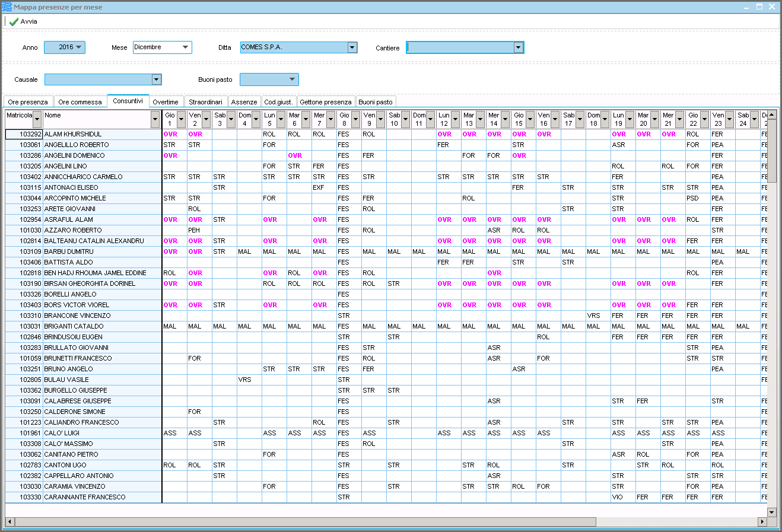
Task: Click the horizontal scrollbar right arrow
Action: click(x=762, y=522)
